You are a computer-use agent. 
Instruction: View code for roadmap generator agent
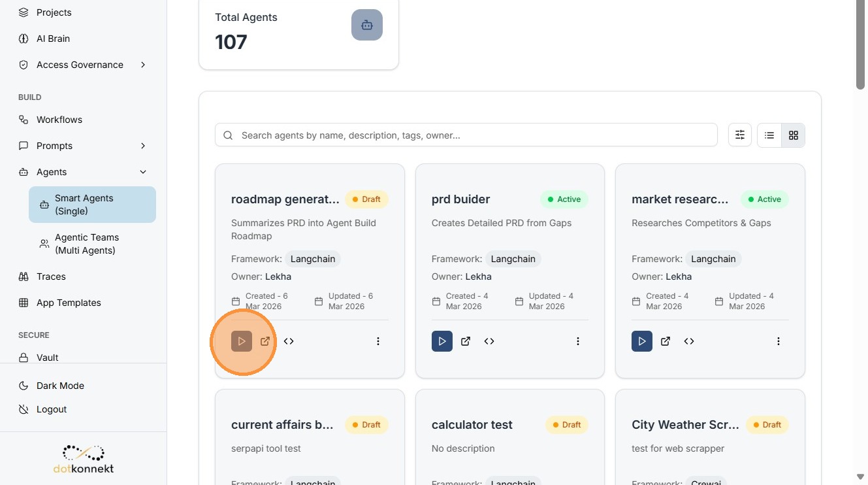point(289,341)
